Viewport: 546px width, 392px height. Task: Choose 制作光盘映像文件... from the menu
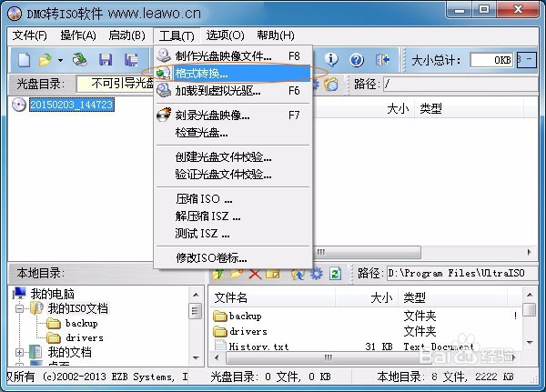(x=233, y=55)
